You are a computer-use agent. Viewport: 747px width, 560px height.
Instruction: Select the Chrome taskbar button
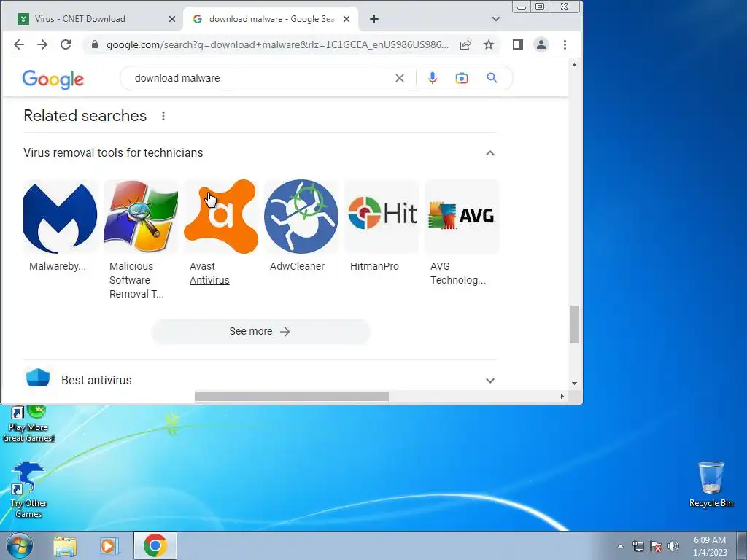point(155,545)
